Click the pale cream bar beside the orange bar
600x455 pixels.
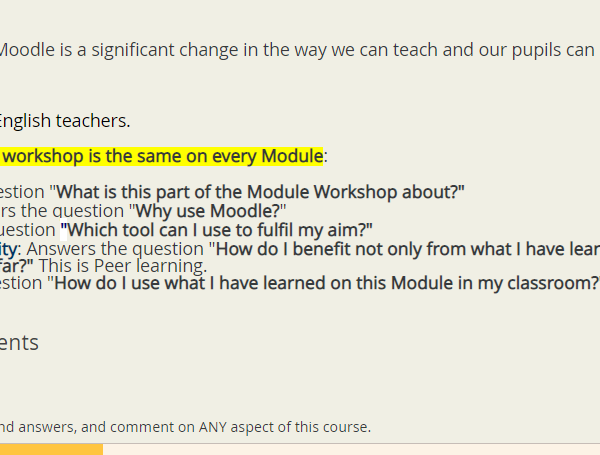[x=351, y=450]
